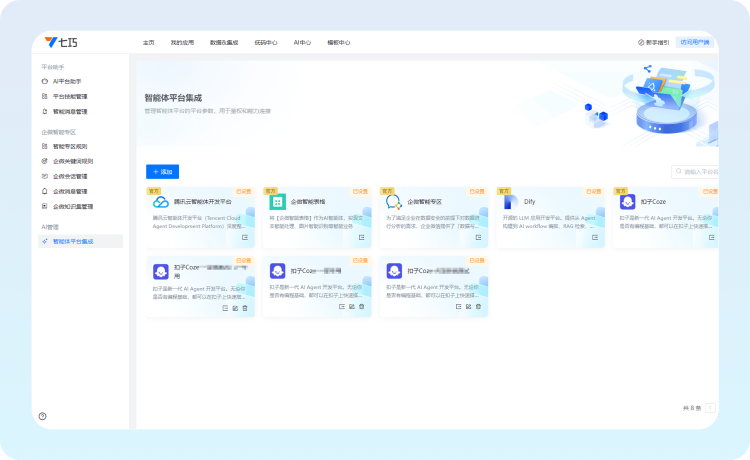Open 企微关键词规则 in the sidebar
The width and height of the screenshot is (750, 460).
[73, 161]
